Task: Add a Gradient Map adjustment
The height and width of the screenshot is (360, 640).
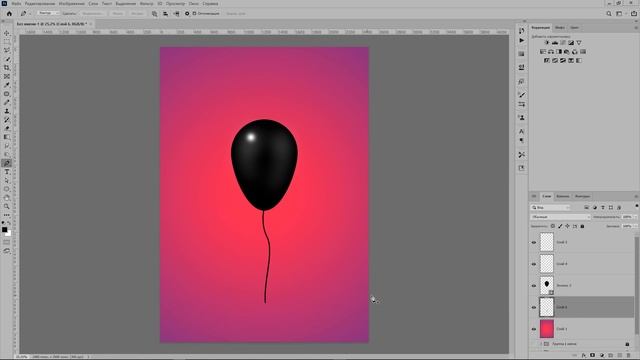Action: [x=579, y=60]
